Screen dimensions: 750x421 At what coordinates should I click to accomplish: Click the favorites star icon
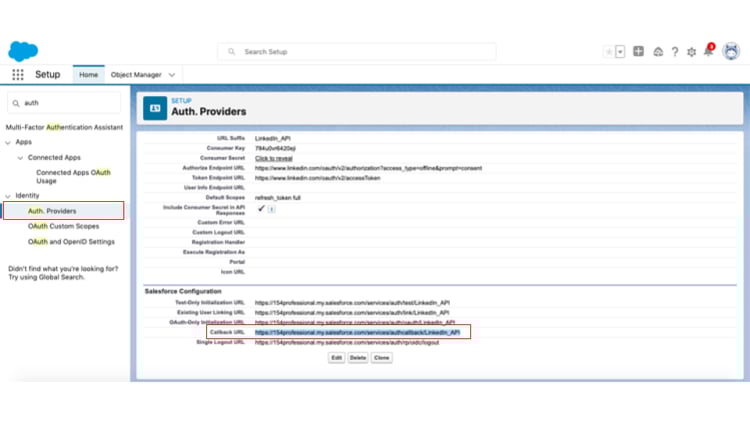609,52
